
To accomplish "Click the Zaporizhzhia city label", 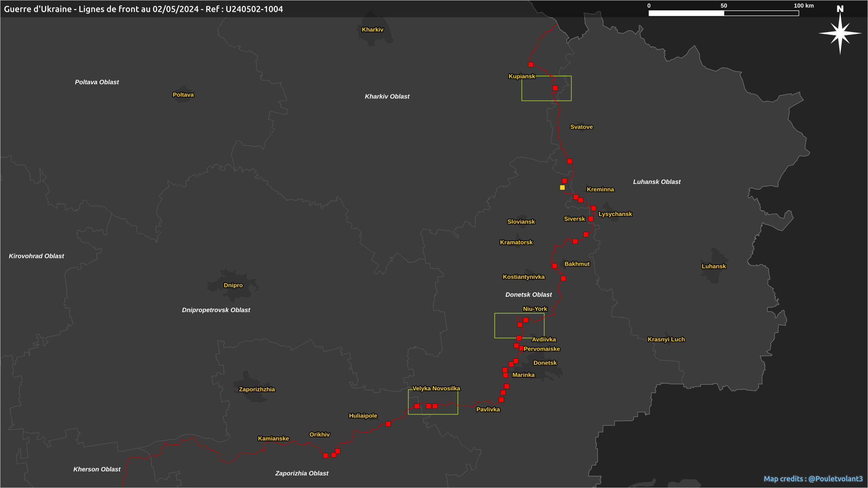I will click(257, 389).
